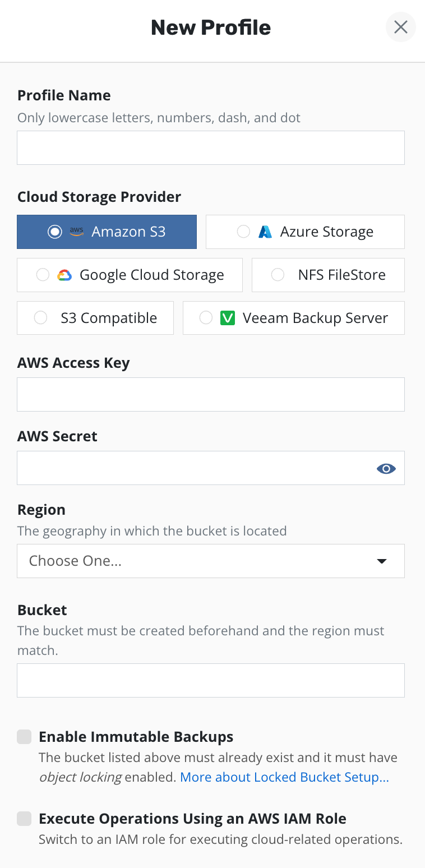425x868 pixels.
Task: Close the New Profile dialog
Action: point(400,27)
